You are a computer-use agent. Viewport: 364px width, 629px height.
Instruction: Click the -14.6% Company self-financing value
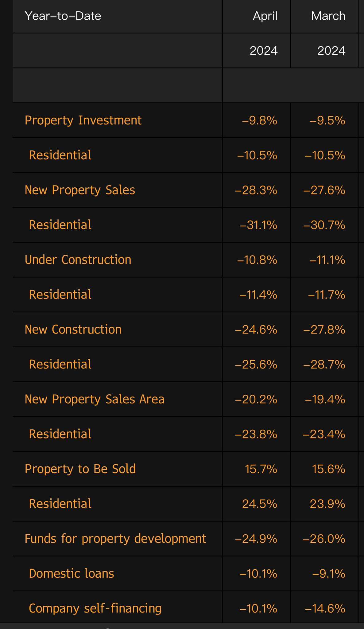point(324,609)
